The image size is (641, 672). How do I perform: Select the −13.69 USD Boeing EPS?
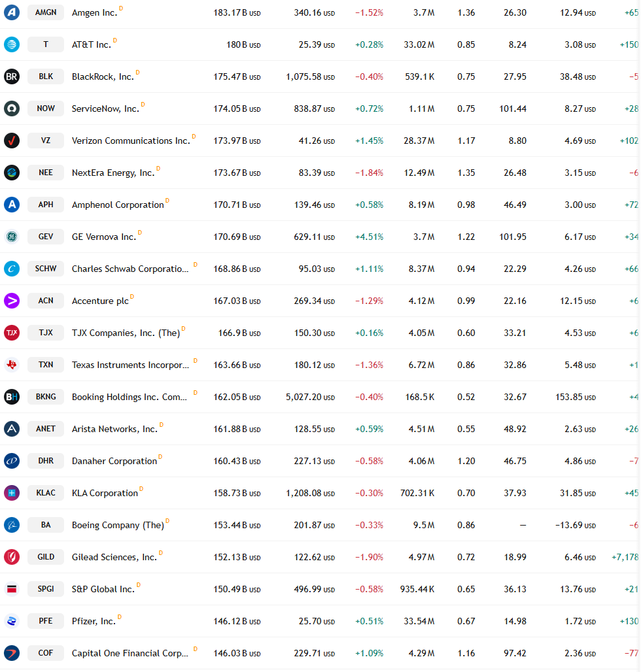[576, 525]
